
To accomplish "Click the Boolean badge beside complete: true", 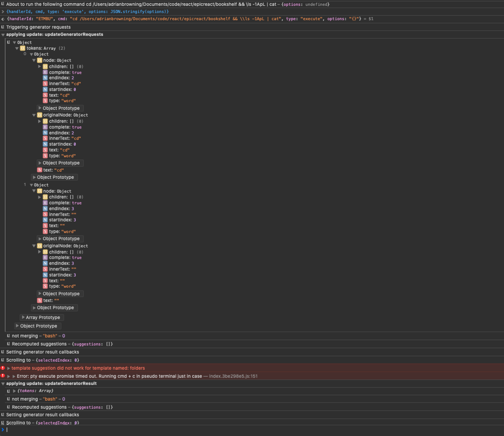I will coord(45,72).
